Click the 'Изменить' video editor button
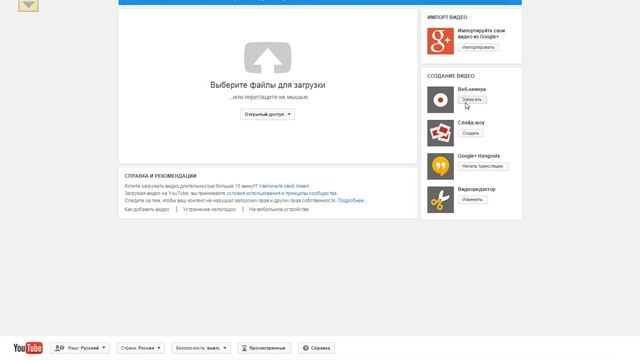This screenshot has width=640, height=360. (x=472, y=200)
